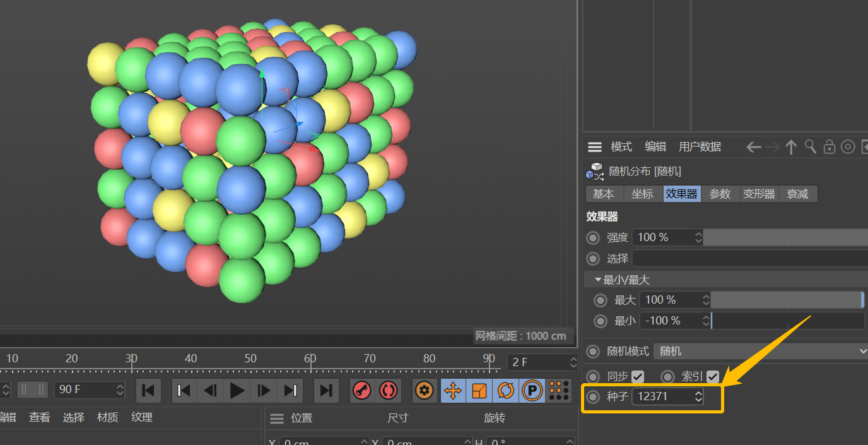Navigate back in attribute manager
Image resolution: width=868 pixels, height=445 pixels.
coord(753,147)
